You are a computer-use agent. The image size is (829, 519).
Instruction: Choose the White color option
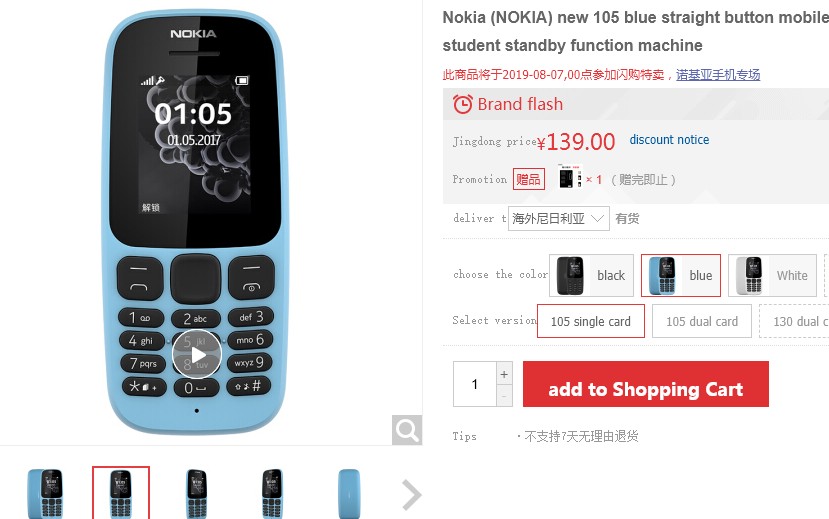pos(772,275)
